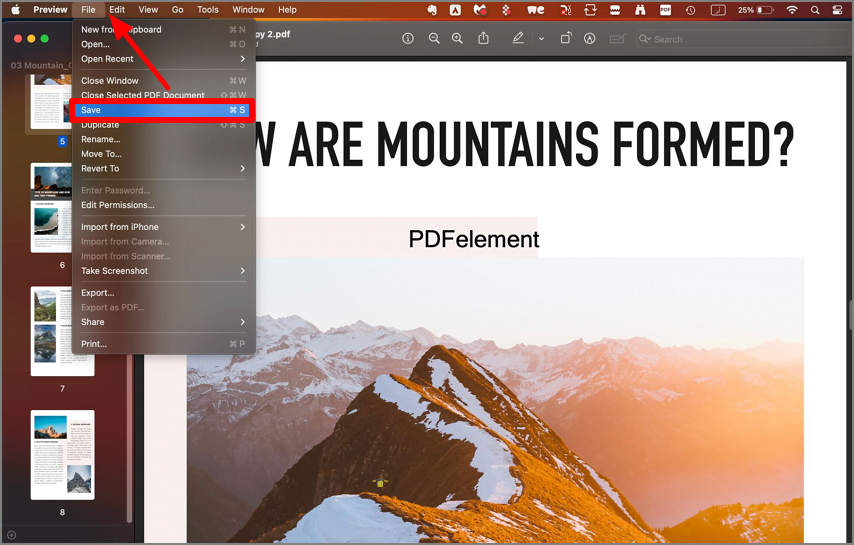854x545 pixels.
Task: Click the Zoom In magnifier icon
Action: click(x=457, y=39)
